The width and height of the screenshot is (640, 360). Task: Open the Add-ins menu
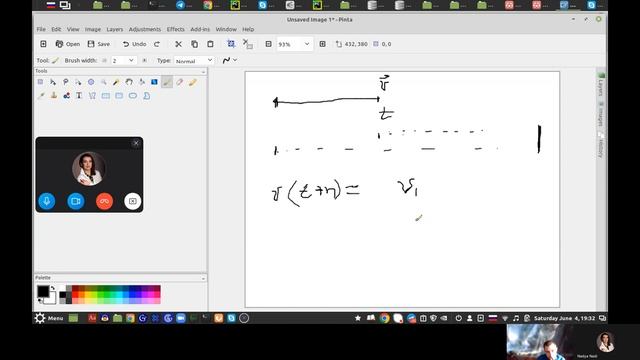[200, 29]
